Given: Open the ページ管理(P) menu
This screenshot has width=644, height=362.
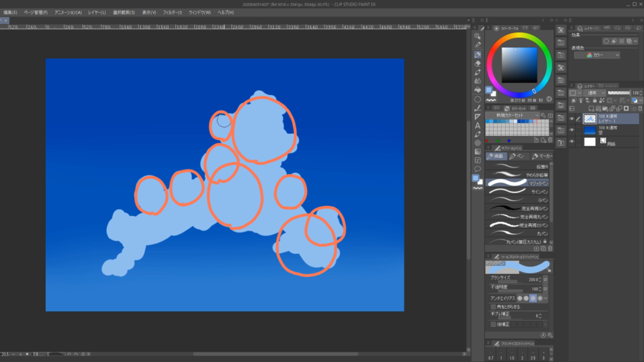Looking at the screenshot, I should tap(35, 13).
